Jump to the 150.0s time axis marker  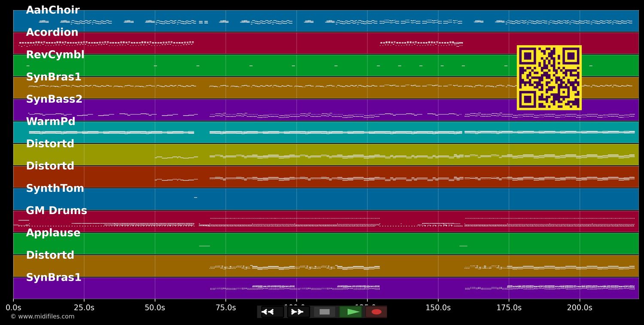pos(438,307)
